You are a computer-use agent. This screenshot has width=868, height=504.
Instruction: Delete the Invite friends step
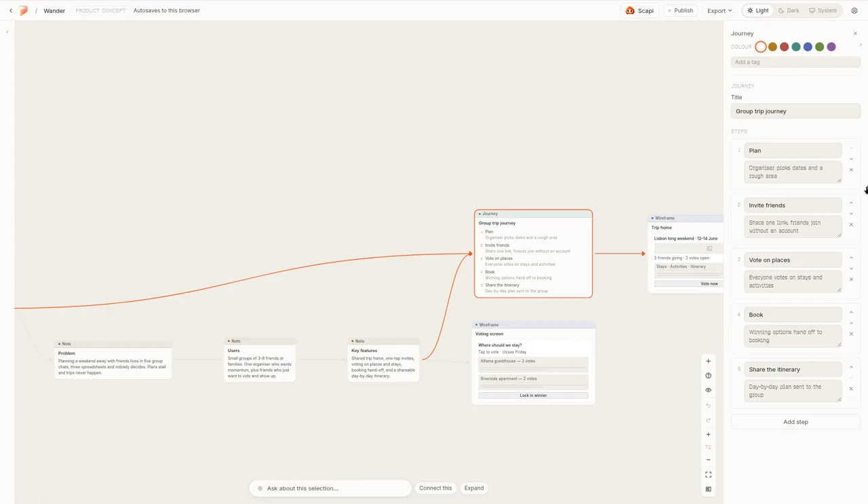coord(852,225)
